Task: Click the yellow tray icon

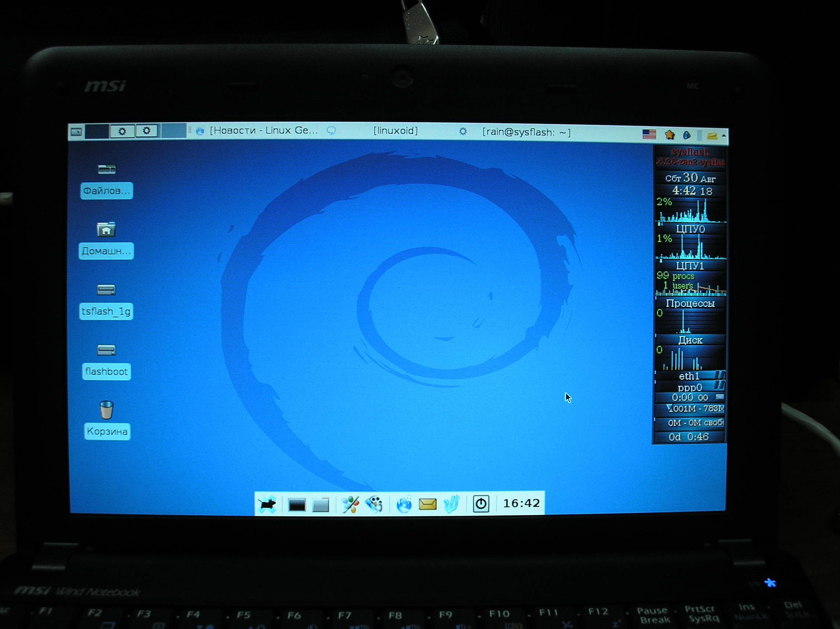Action: pyautogui.click(x=712, y=136)
